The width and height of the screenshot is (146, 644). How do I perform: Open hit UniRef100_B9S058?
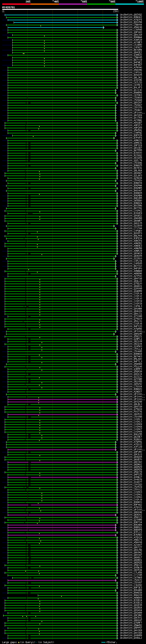pyautogui.click(x=131, y=22)
